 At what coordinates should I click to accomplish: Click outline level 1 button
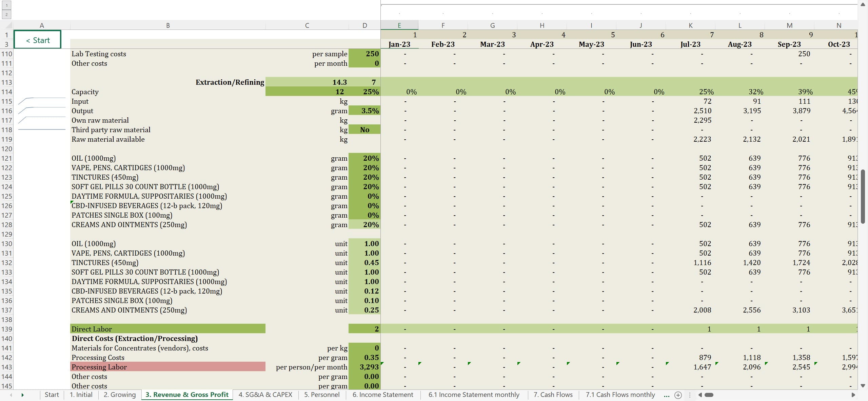point(6,5)
